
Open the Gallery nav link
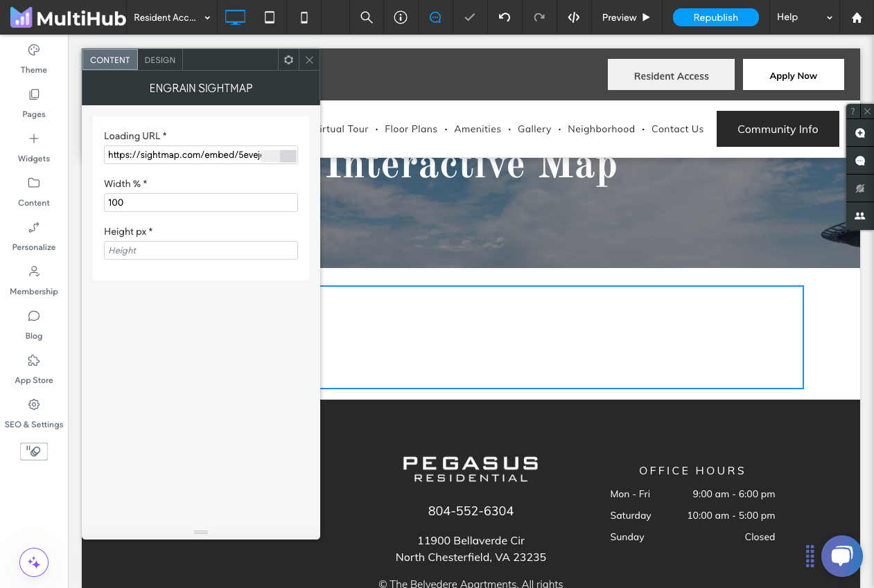[x=534, y=129]
